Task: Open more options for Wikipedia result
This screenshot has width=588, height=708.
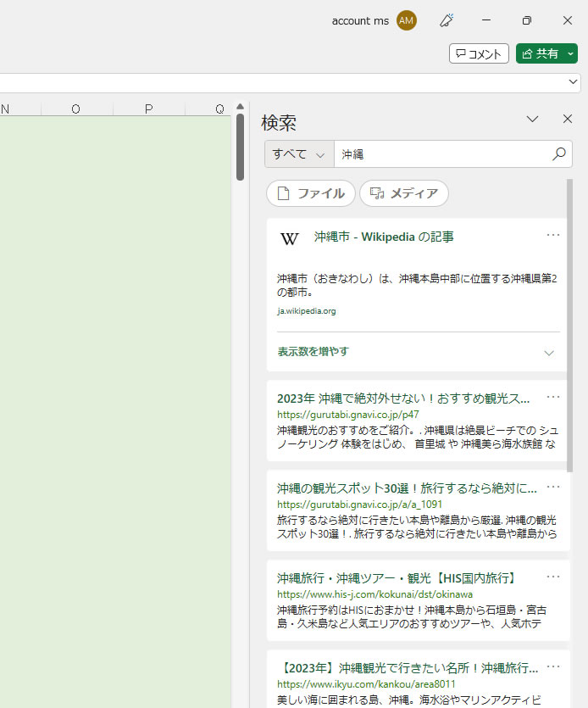Action: (x=552, y=235)
